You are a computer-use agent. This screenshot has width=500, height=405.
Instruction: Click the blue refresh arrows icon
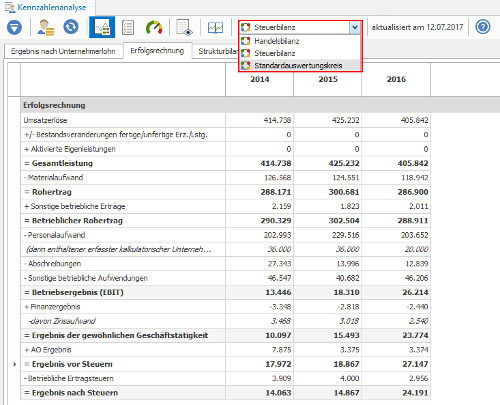coord(71,27)
